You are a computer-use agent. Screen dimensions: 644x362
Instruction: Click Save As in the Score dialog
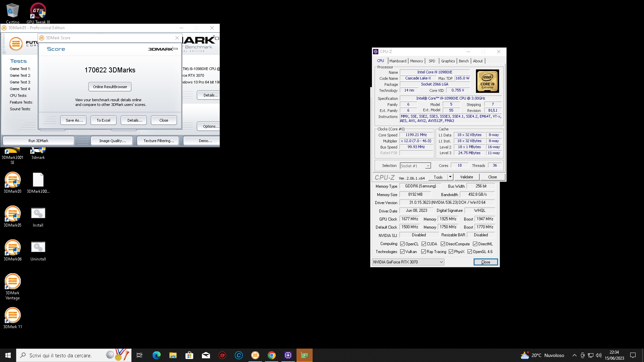74,120
